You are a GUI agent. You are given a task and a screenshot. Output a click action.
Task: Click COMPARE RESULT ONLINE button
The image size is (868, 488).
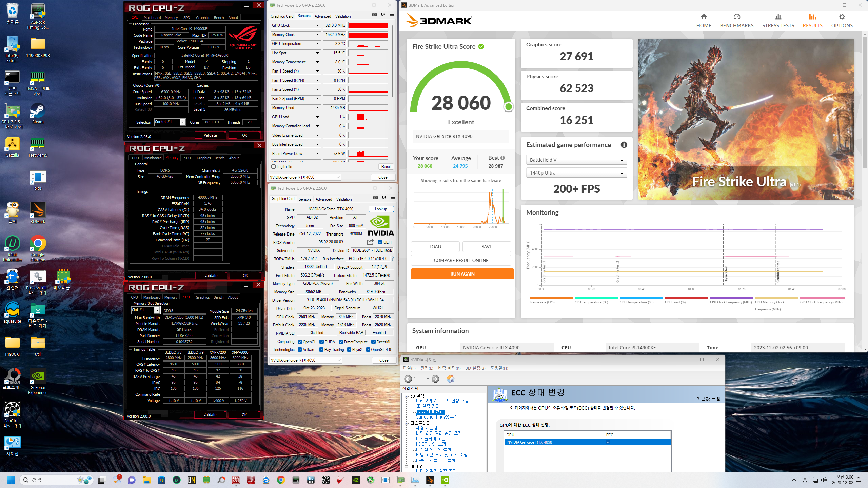coord(461,260)
